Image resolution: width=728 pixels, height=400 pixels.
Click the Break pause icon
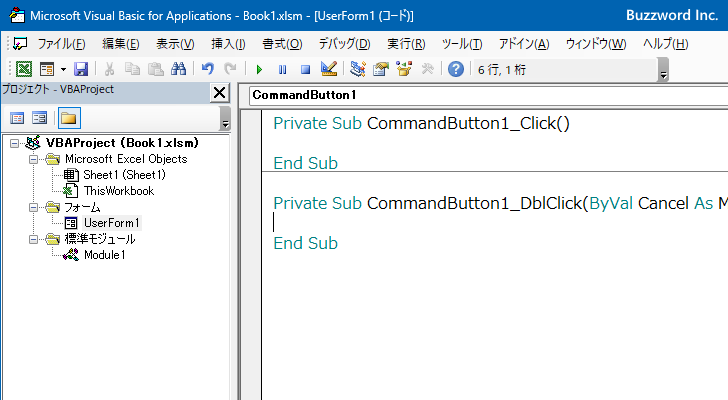point(282,70)
